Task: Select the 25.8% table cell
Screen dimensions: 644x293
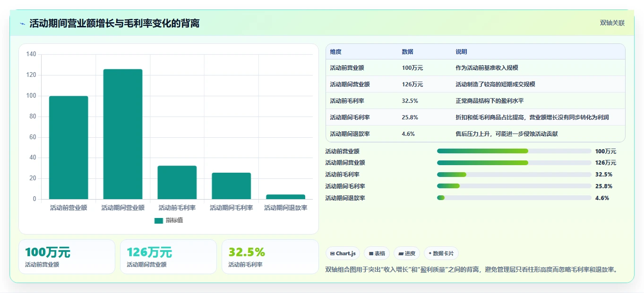Action: point(410,117)
